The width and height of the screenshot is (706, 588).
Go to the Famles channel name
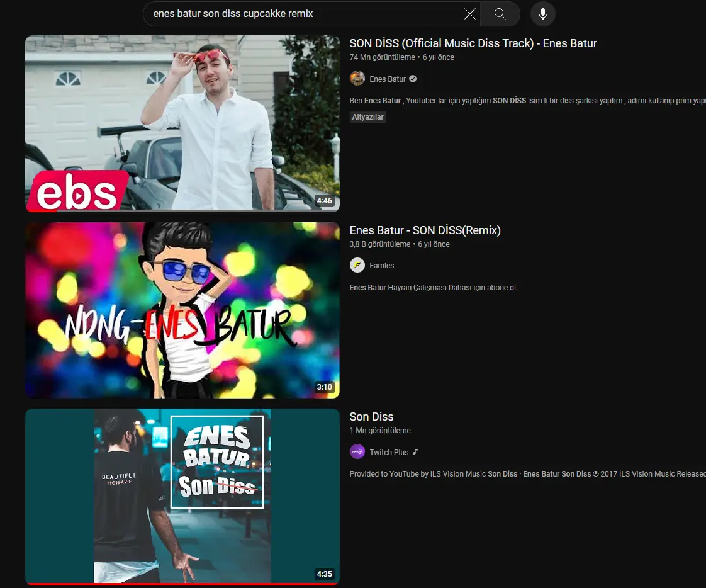382,266
